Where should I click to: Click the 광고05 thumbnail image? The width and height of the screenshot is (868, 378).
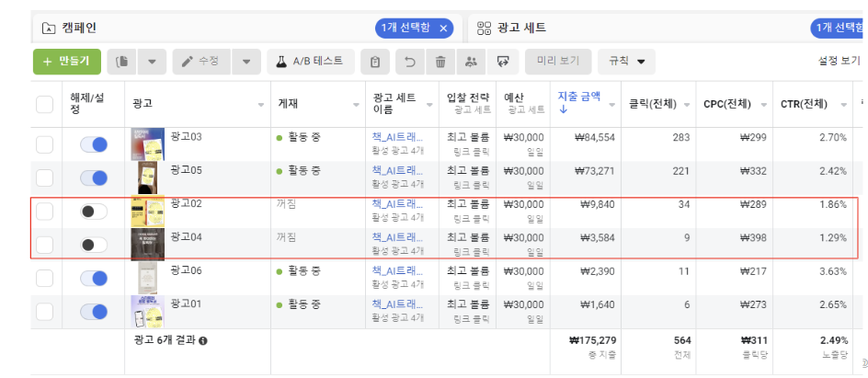147,178
